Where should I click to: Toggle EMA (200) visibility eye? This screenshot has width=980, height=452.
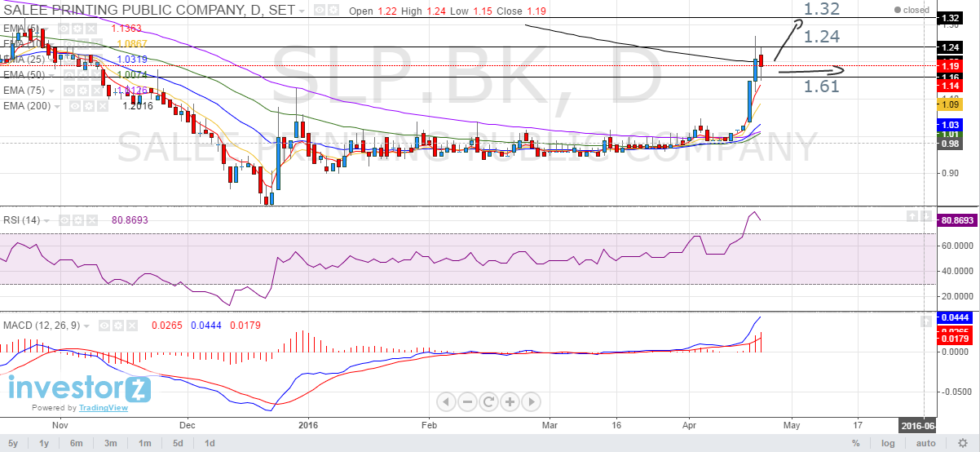(76, 106)
